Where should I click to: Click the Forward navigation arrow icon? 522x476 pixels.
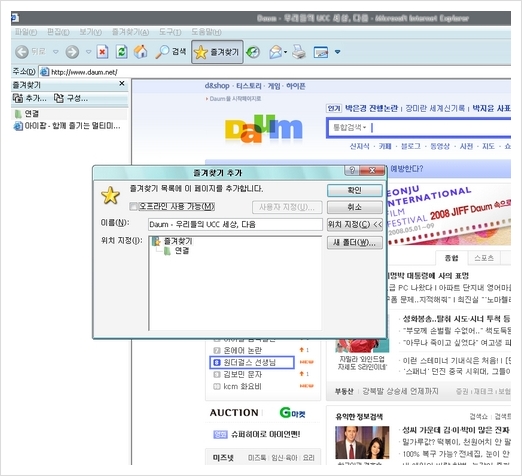click(x=72, y=52)
